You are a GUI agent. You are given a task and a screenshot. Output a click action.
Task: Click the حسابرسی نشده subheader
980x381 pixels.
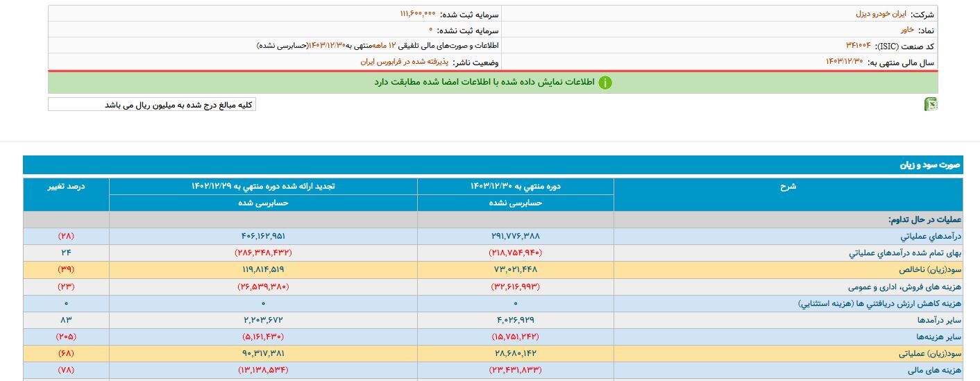coord(516,203)
